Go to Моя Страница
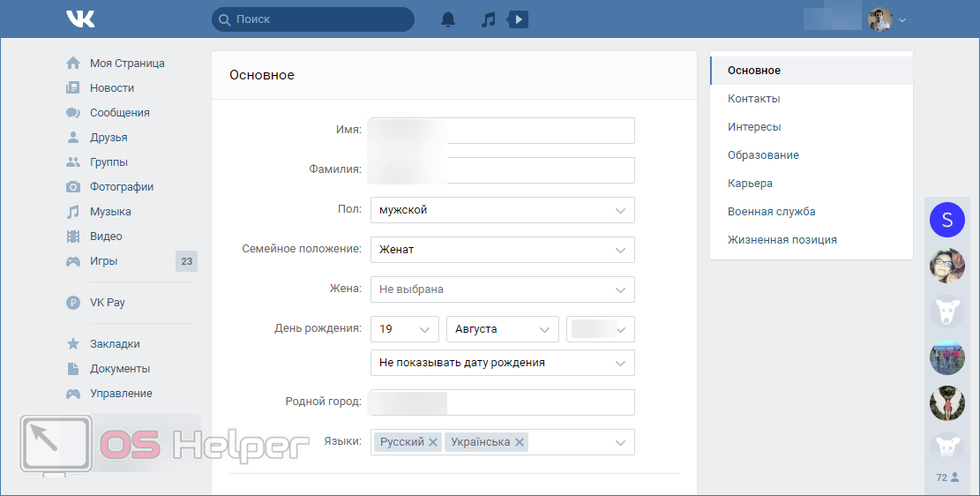980x496 pixels. 126,64
